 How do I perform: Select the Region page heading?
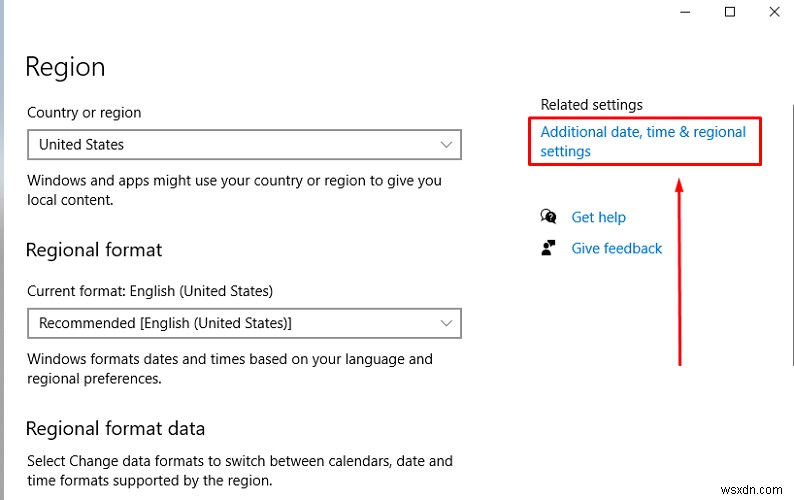pyautogui.click(x=65, y=67)
